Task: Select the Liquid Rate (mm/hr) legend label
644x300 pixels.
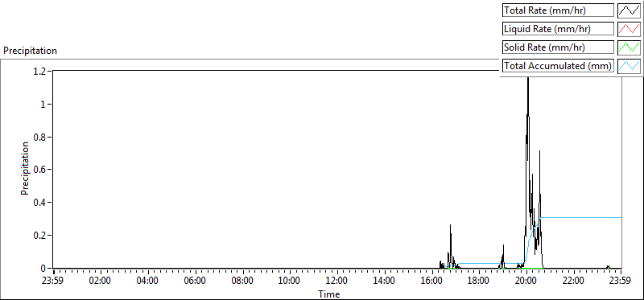Action: coord(558,29)
